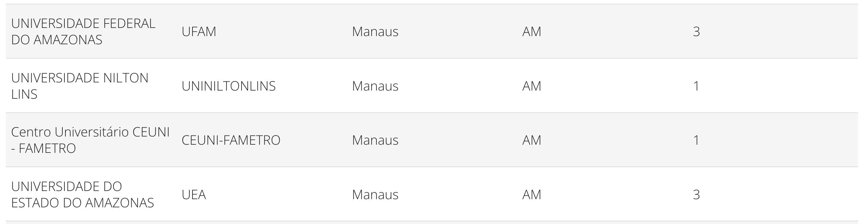Click AM state in the UEA row

point(531,195)
